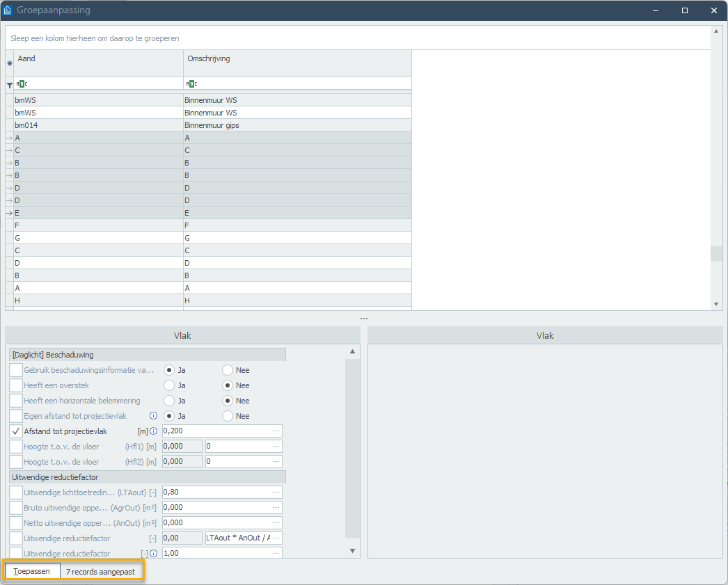Enable the Heeft een overstek checkbox
The height and width of the screenshot is (585, 728).
coord(16,385)
